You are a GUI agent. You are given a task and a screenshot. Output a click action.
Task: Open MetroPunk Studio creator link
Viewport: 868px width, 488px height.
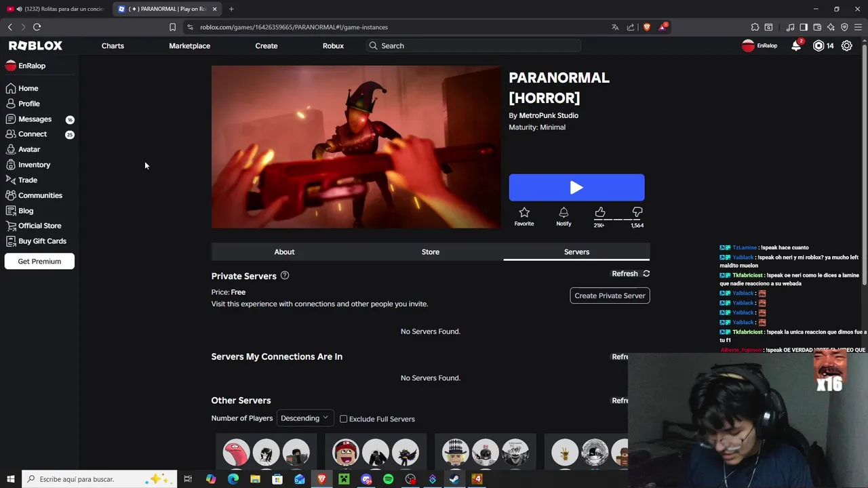click(x=549, y=115)
